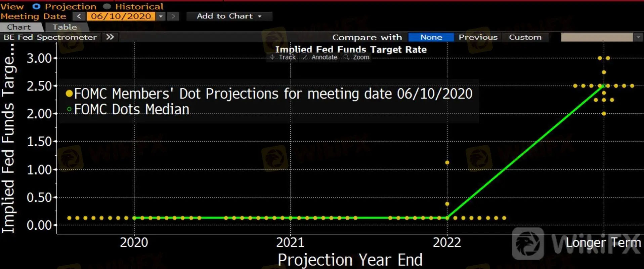Click the yellow dot projections legend marker
The image size is (644, 269).
click(x=69, y=93)
